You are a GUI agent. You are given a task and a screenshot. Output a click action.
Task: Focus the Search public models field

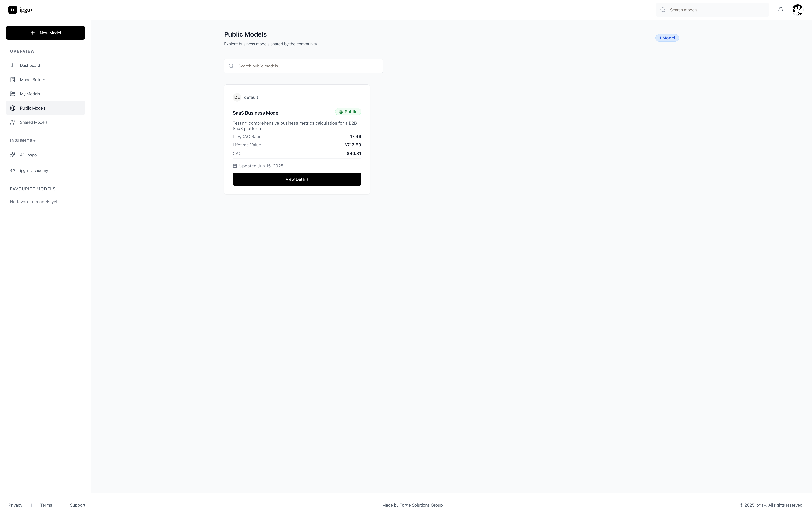[307, 66]
